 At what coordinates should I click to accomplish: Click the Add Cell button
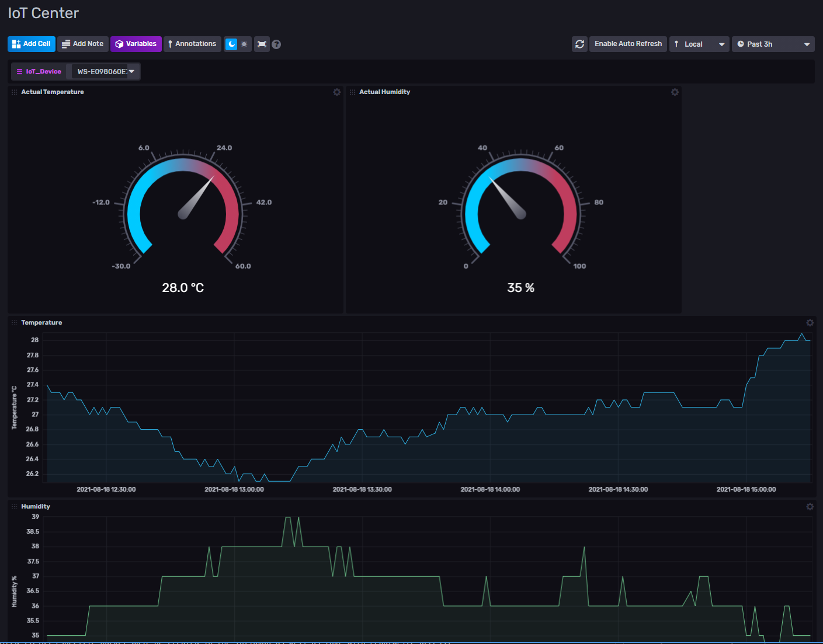(x=32, y=44)
